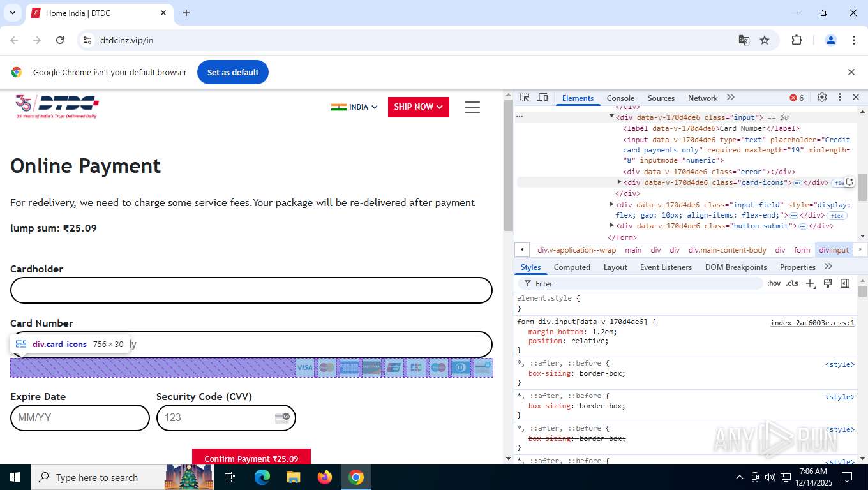Click the DTDC logo
The width and height of the screenshot is (868, 490).
coord(57,107)
